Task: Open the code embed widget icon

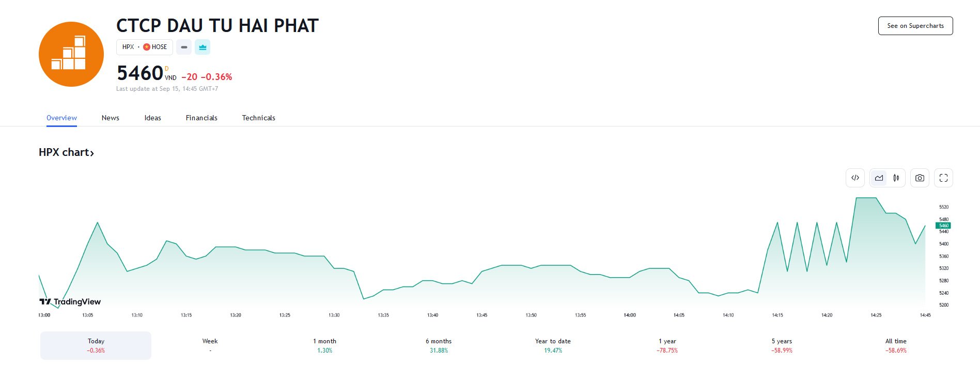Action: tap(855, 178)
